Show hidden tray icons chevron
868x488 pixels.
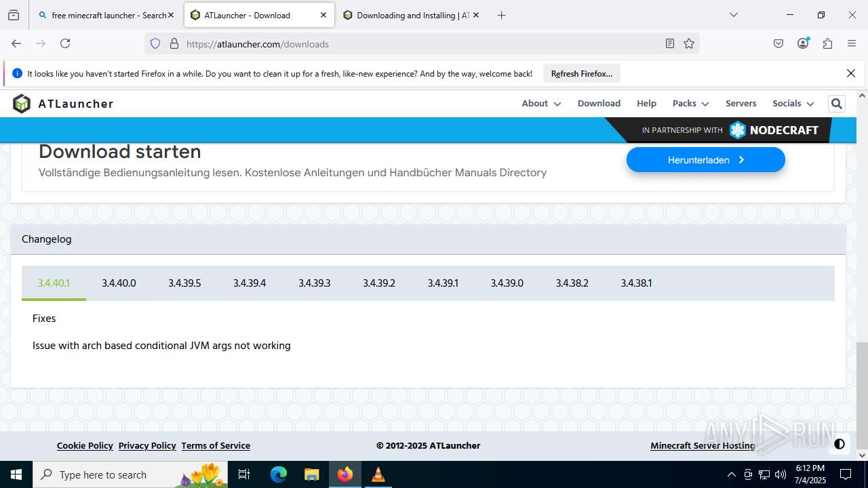[x=731, y=474]
